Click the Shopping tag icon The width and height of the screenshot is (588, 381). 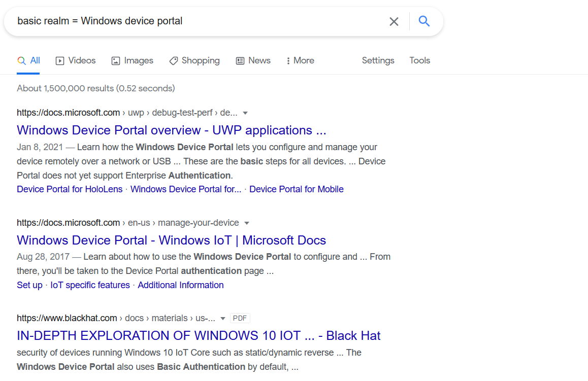click(173, 60)
